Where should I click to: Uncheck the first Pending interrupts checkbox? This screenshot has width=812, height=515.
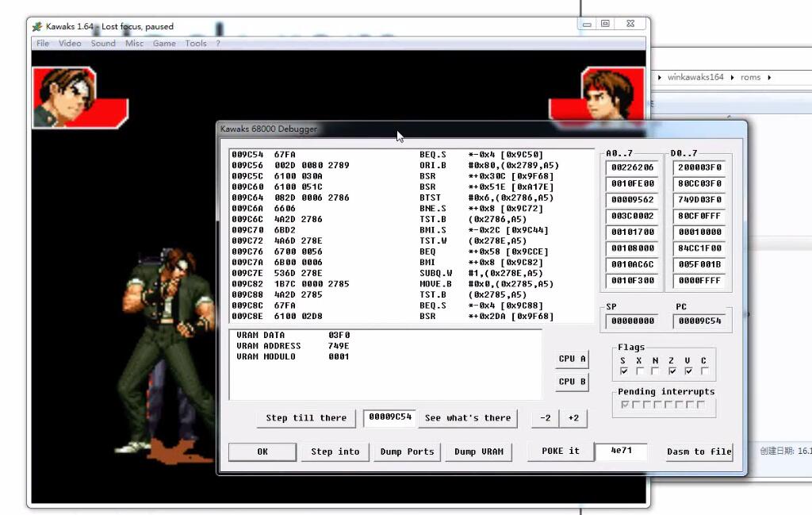(x=626, y=405)
